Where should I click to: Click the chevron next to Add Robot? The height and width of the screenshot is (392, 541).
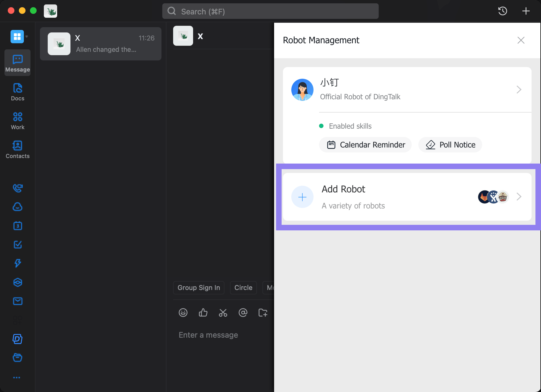[x=519, y=197]
